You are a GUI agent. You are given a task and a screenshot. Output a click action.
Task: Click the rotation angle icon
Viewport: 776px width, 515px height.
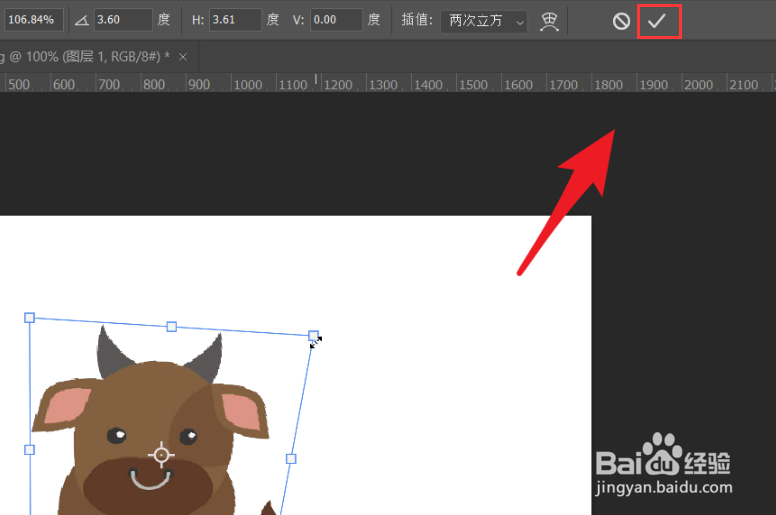click(82, 21)
